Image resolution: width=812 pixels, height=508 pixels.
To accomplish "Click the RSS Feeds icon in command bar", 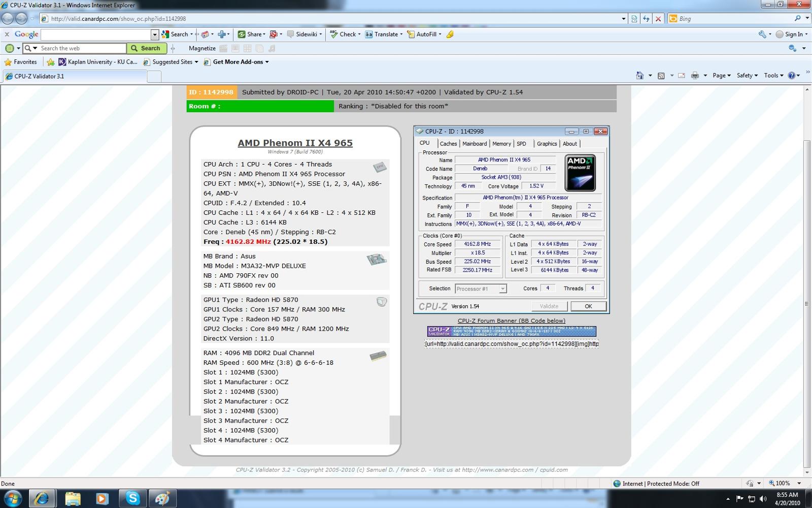I will (x=661, y=75).
